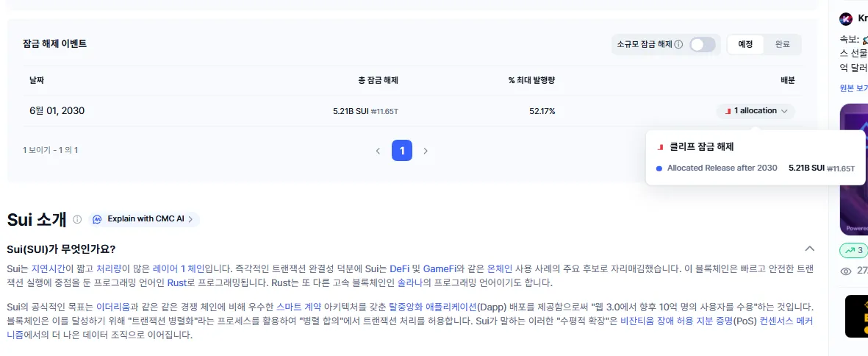Click the info icon next to Sui 소개
Viewport: 868px width, 356px height.
77,219
